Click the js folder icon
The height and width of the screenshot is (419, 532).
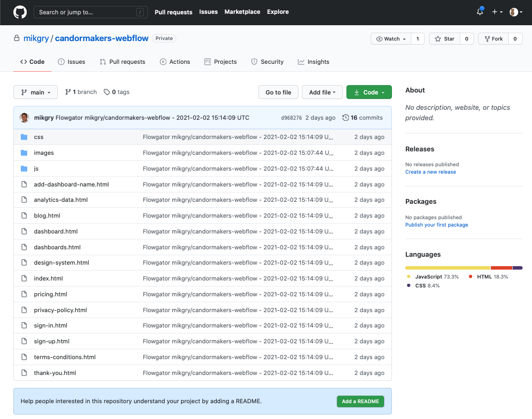(x=24, y=169)
